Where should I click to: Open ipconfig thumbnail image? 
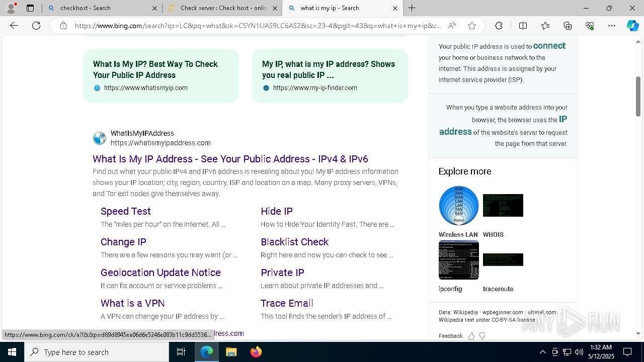tap(459, 260)
